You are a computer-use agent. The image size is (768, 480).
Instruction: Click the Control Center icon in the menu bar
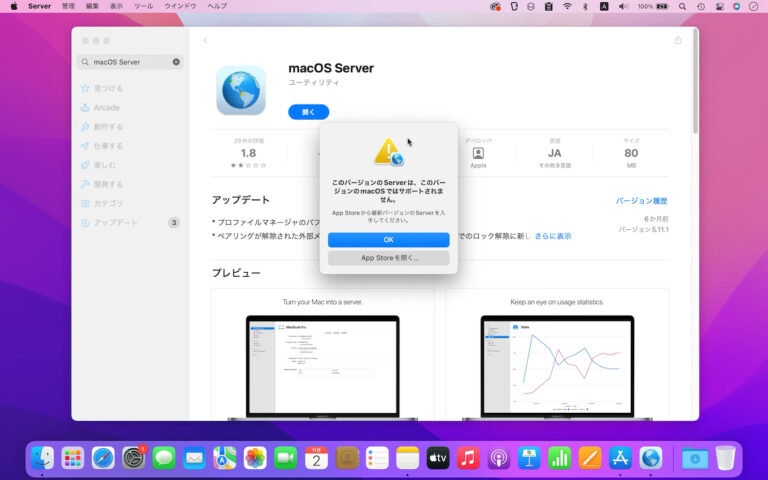coord(720,6)
